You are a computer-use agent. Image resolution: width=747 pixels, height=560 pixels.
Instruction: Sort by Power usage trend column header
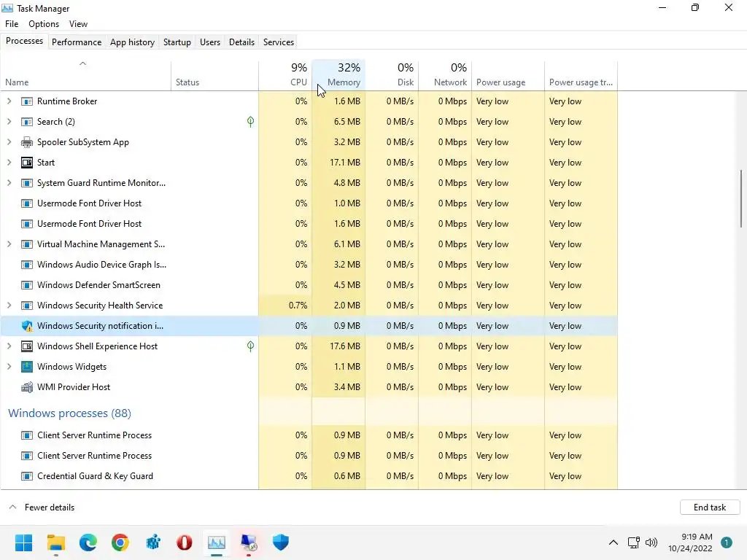click(x=581, y=75)
